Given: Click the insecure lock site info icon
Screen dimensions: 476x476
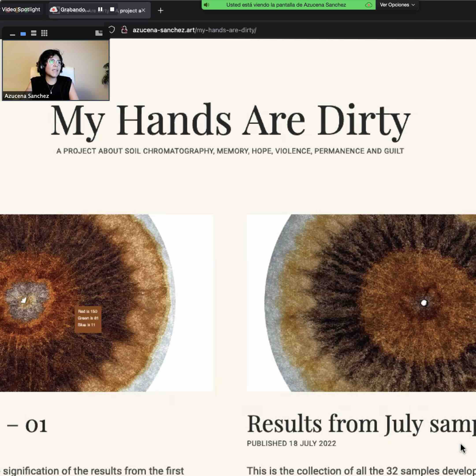Looking at the screenshot, I should click(x=125, y=30).
